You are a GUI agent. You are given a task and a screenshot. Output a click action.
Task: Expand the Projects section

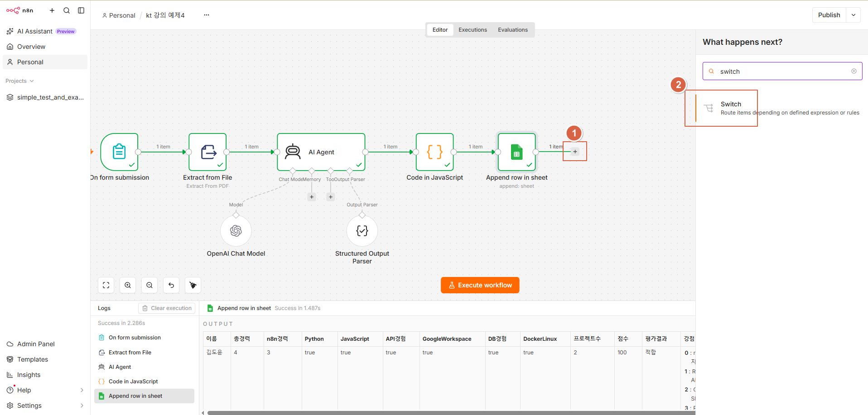tap(20, 81)
